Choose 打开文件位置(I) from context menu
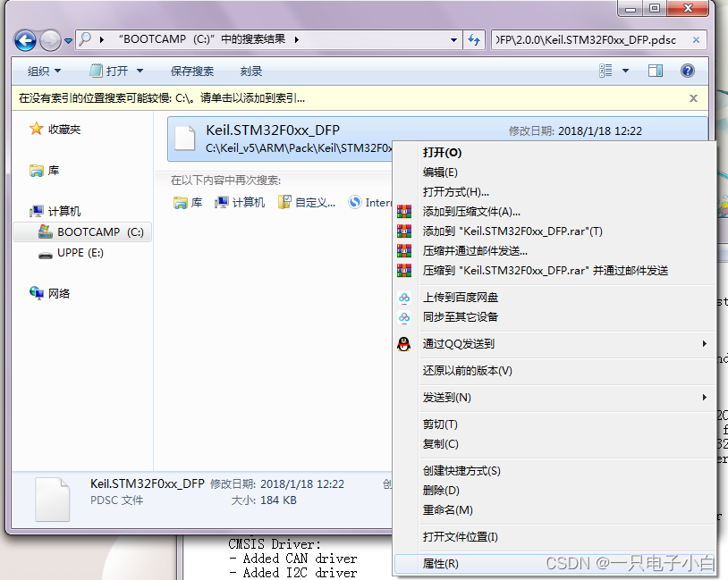 [x=553, y=537]
